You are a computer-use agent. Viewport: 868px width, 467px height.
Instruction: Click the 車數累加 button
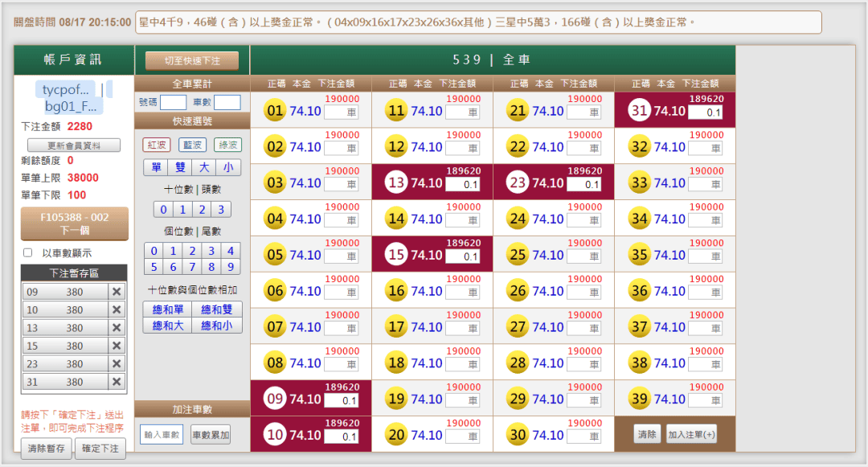coord(211,435)
